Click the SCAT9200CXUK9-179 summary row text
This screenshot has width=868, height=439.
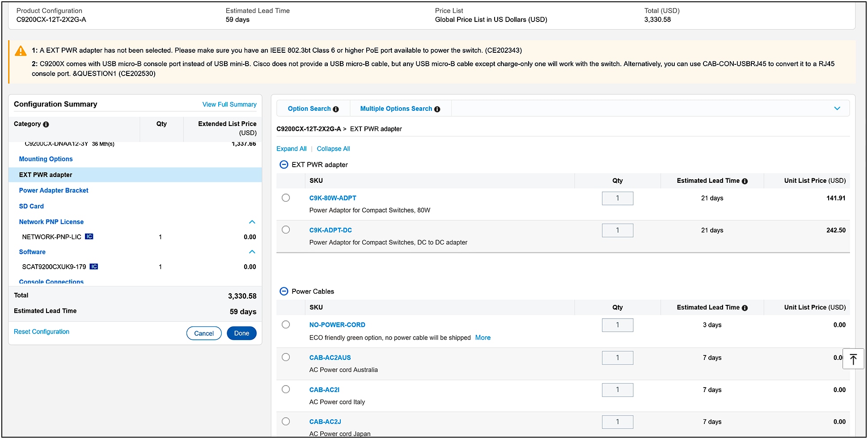(x=54, y=267)
